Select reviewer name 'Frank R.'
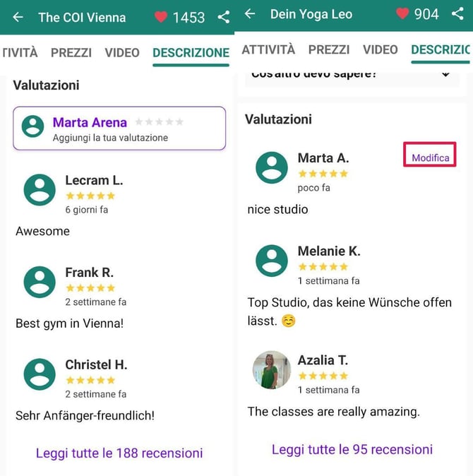The image size is (473, 476). click(90, 273)
